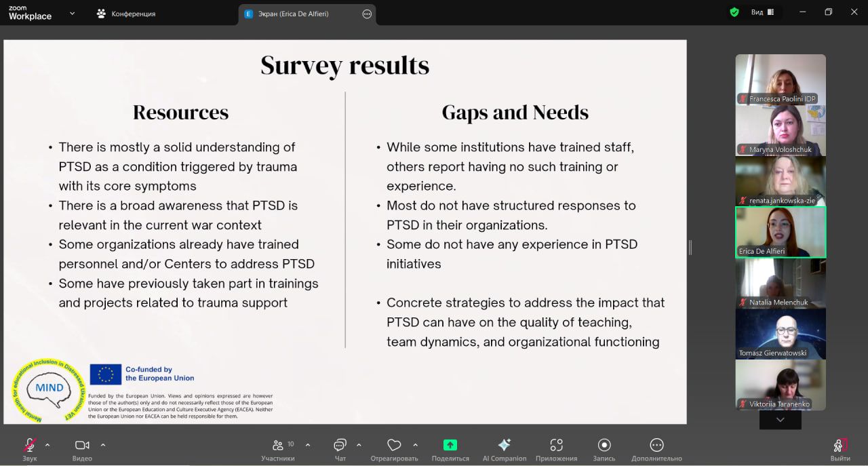Click the Zoom Workplace logo

(29, 13)
